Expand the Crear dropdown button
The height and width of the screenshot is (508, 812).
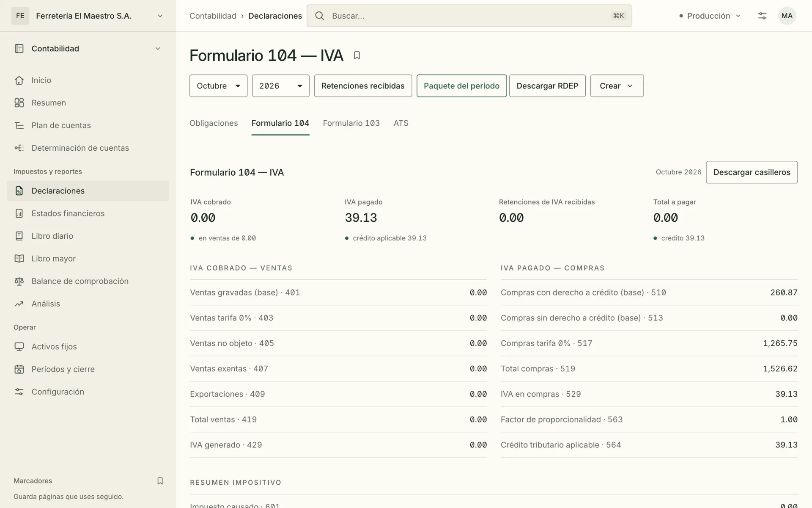(617, 86)
